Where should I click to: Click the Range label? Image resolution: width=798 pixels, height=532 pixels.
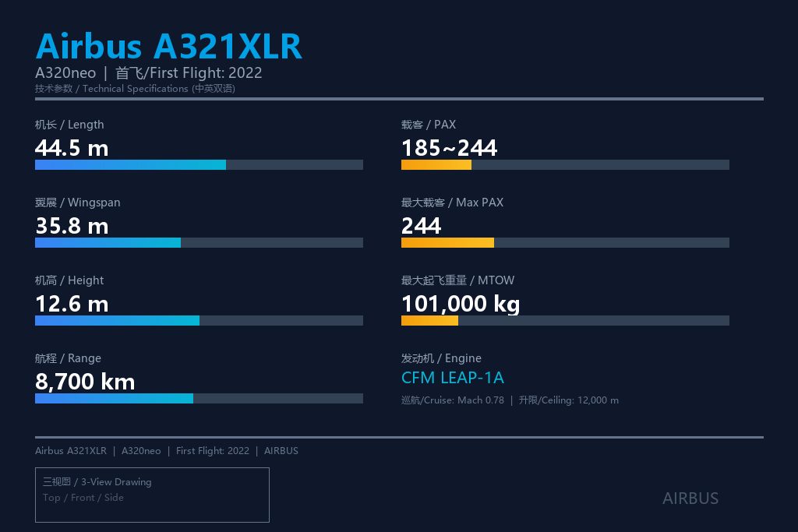(69, 358)
